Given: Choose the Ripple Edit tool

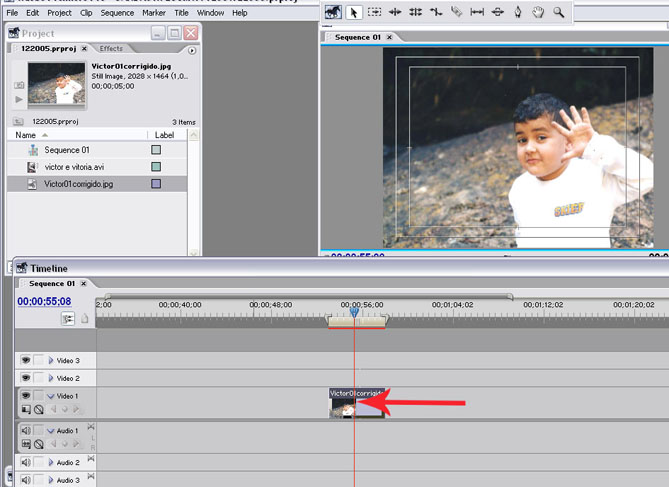Looking at the screenshot, I should [394, 13].
